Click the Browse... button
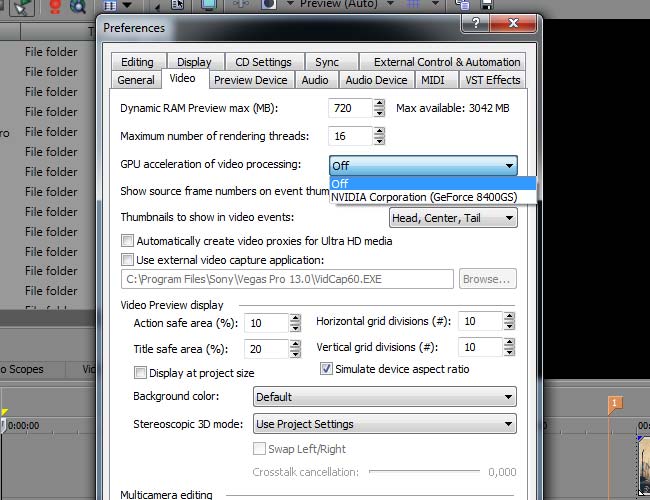Viewport: 650px width, 500px height. [x=488, y=280]
